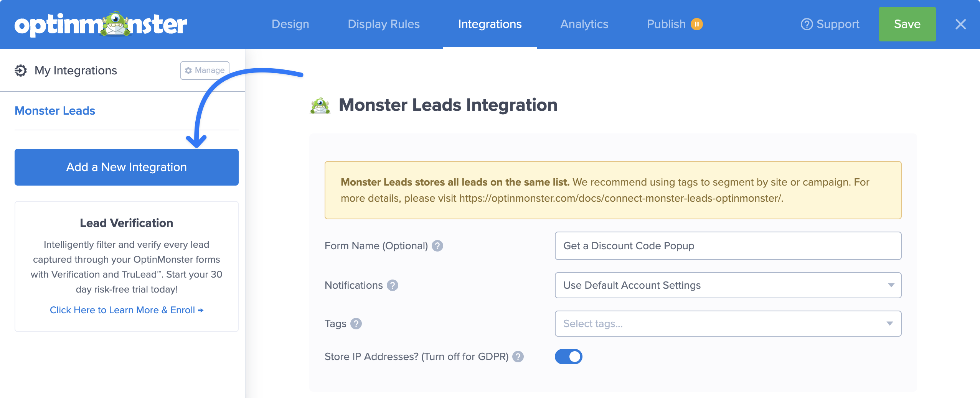This screenshot has width=980, height=398.
Task: Click the OptinMonster logo
Action: [x=101, y=24]
